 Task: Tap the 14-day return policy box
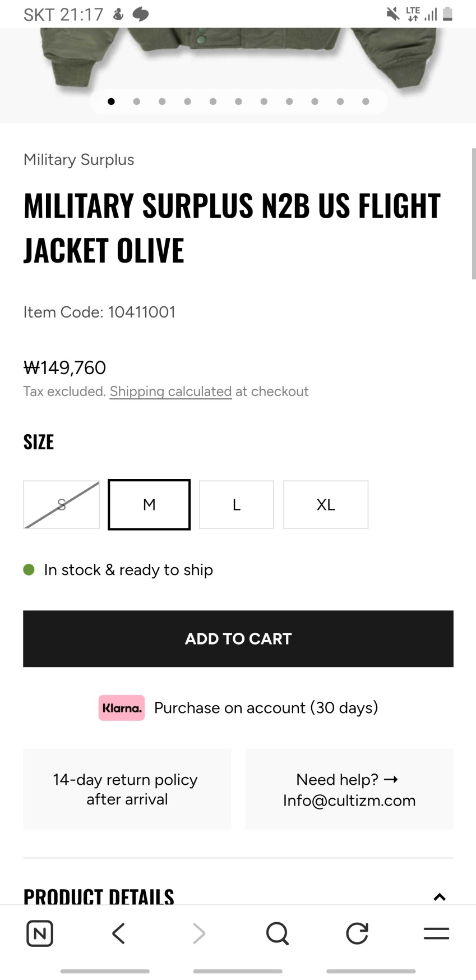tap(127, 789)
